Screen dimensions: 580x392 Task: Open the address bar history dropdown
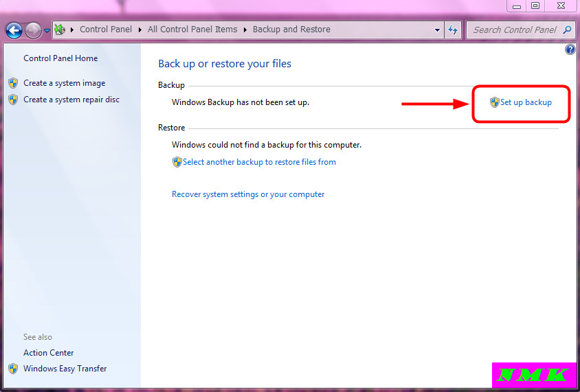[x=437, y=30]
